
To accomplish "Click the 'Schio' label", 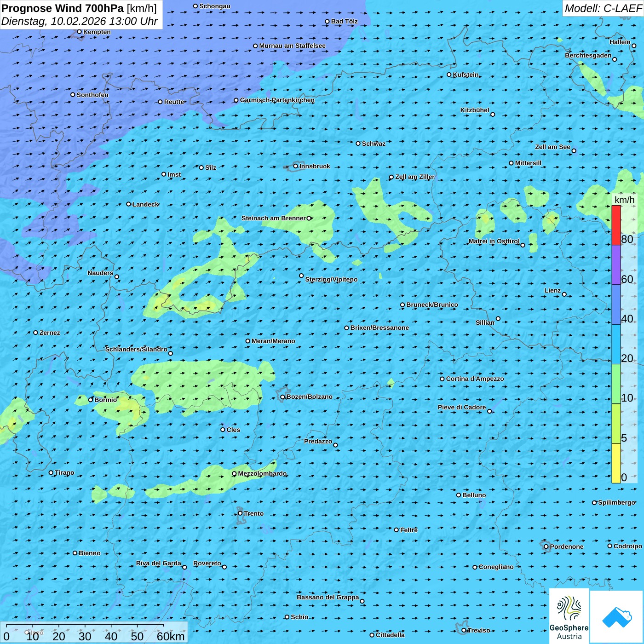I will [299, 617].
